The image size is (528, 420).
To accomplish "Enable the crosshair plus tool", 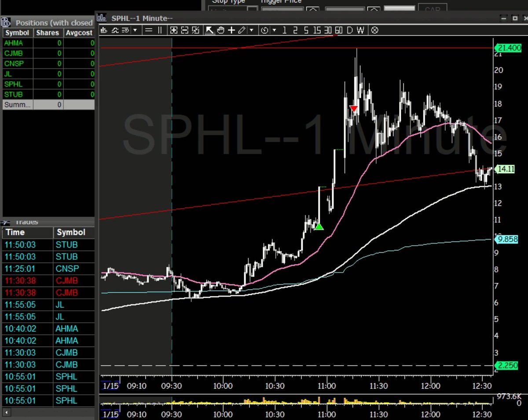I will click(x=231, y=30).
